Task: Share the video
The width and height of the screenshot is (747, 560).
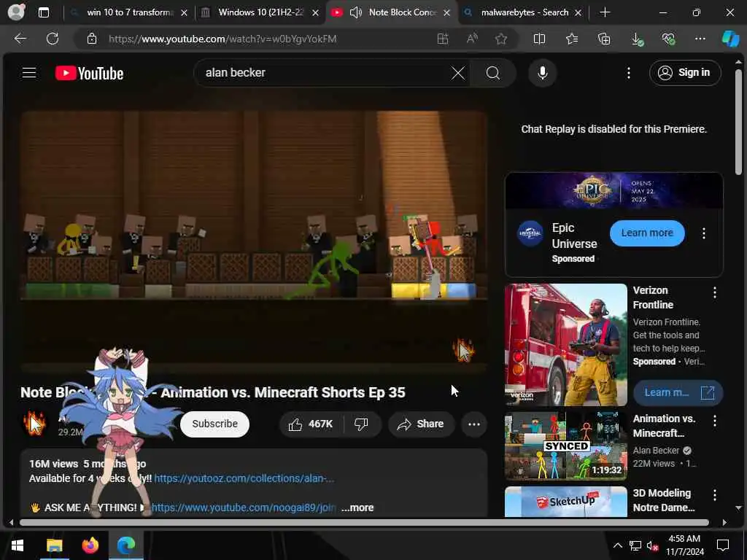Action: coord(421,424)
